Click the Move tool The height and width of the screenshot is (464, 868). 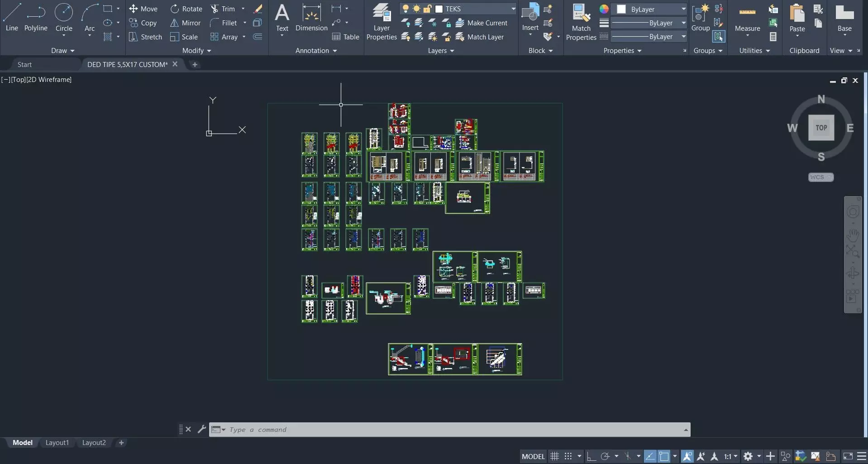tap(143, 9)
